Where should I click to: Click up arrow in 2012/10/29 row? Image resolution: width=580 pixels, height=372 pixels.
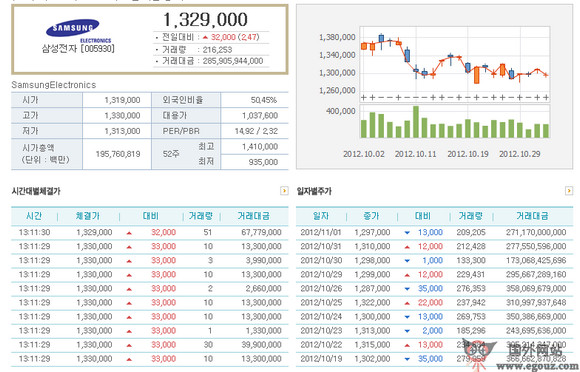(407, 275)
